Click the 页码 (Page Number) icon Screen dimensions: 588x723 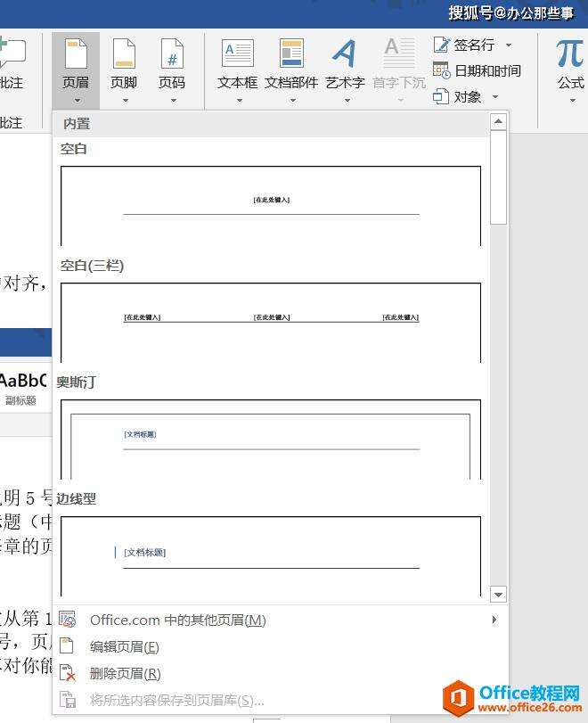[x=172, y=53]
